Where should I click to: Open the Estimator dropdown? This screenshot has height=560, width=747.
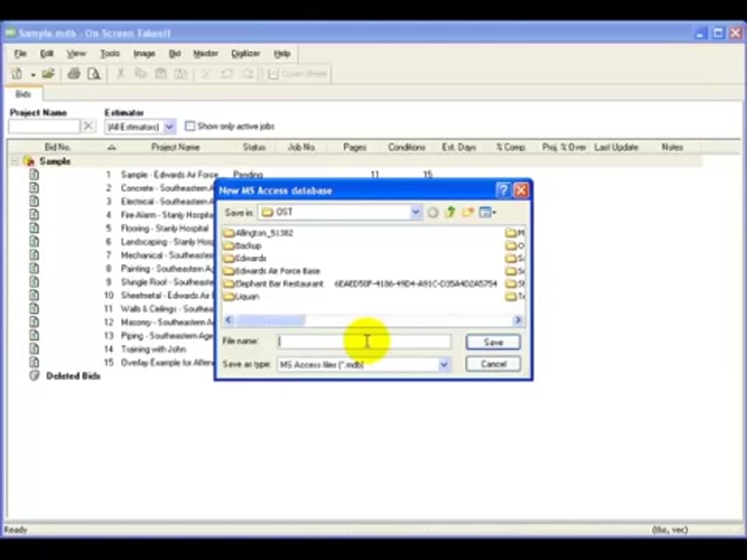point(169,126)
